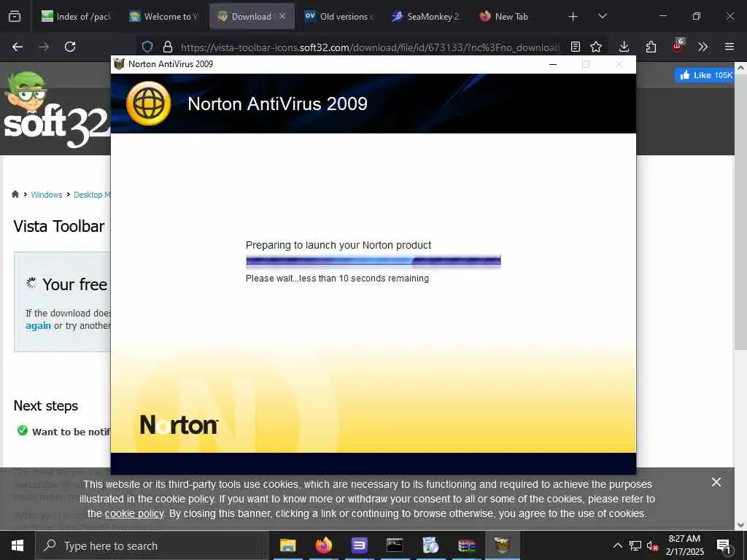
Task: Open the notification center icon
Action: [724, 545]
